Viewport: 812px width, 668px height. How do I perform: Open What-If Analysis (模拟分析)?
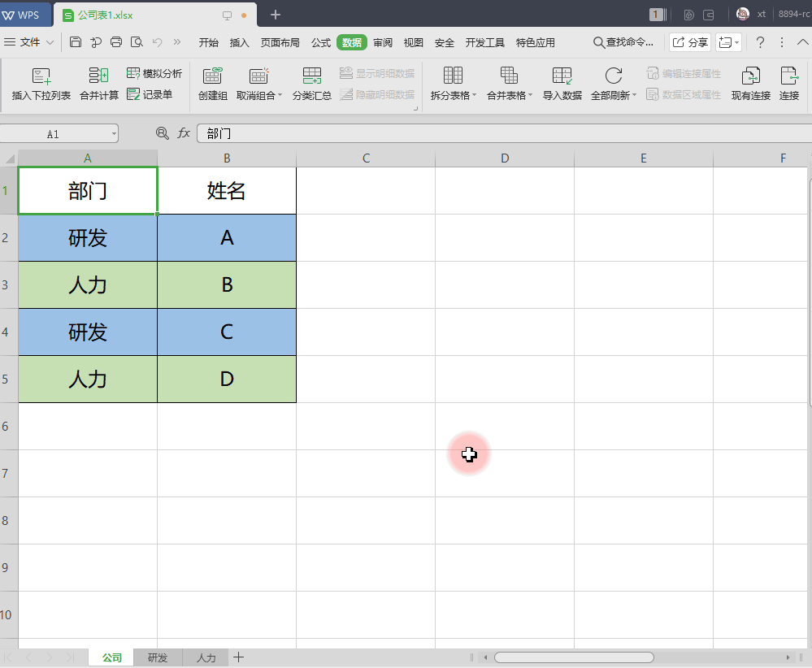click(154, 73)
